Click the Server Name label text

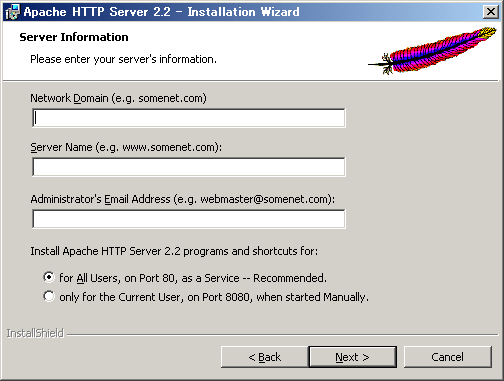[x=126, y=147]
